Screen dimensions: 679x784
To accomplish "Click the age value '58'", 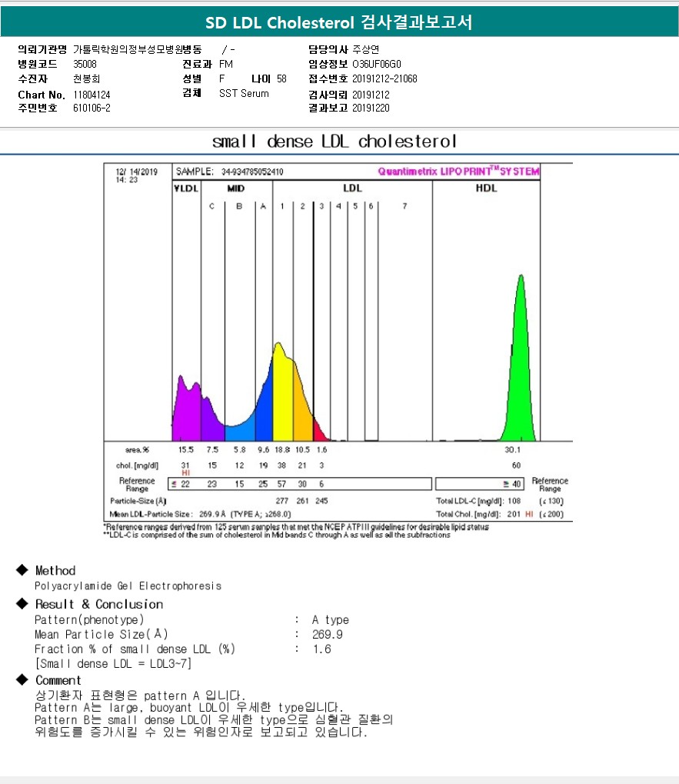I will point(281,78).
